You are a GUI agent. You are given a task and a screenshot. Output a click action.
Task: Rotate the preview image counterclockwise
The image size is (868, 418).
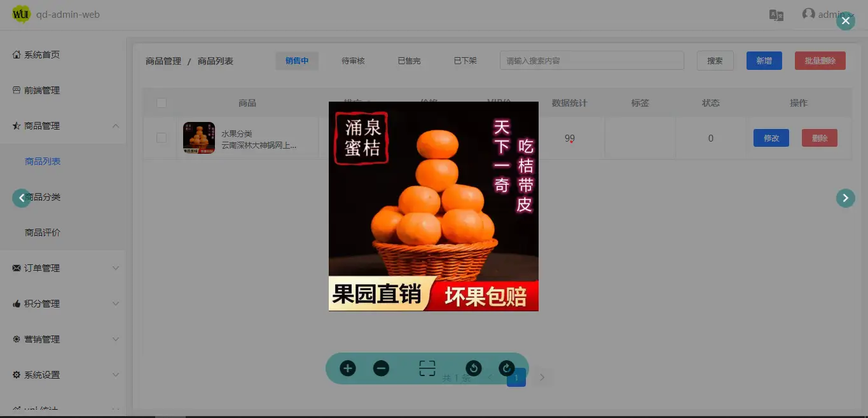(473, 368)
